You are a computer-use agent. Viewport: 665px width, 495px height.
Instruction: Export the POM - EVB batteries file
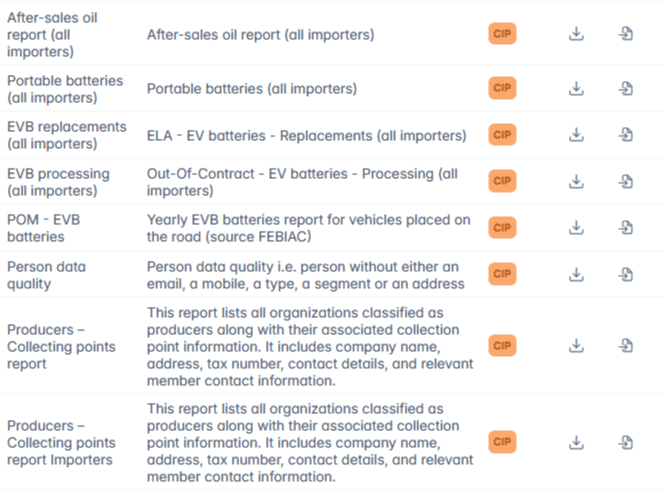click(x=626, y=228)
